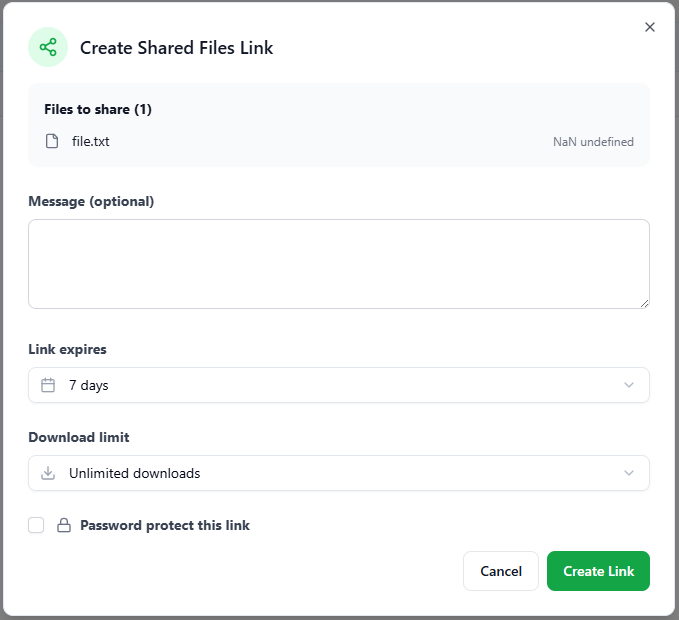This screenshot has width=679, height=620.
Task: Click the Files to share (1) heading
Action: 98,109
